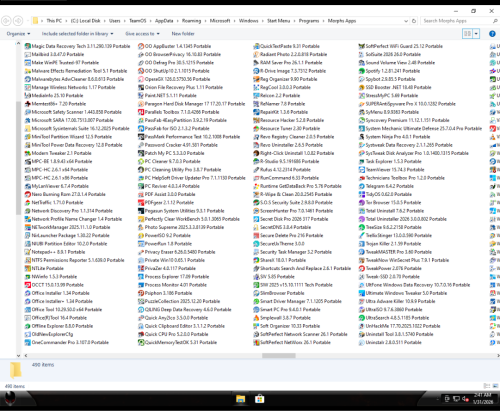Navigate to Windows breadcrumb

coord(248,21)
